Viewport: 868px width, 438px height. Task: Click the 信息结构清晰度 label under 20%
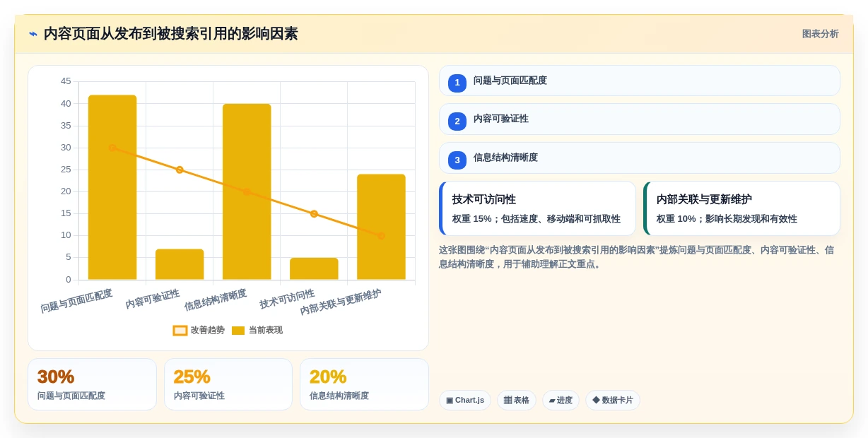[339, 396]
